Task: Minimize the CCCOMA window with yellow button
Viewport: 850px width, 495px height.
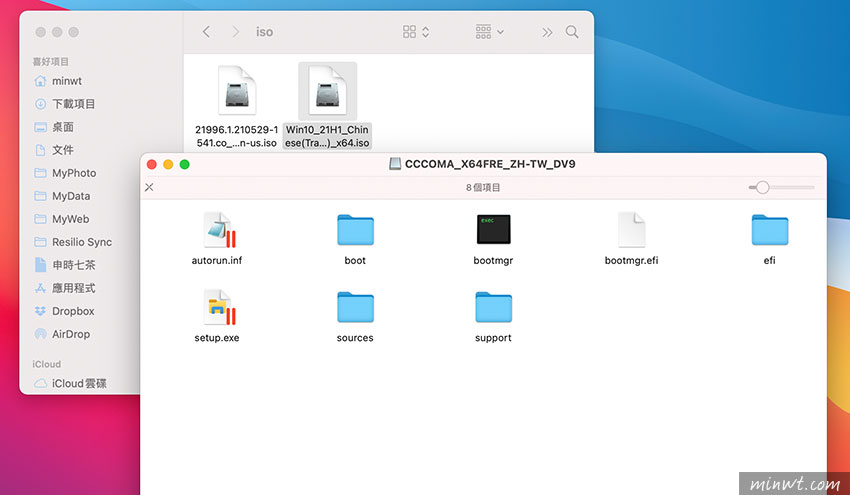Action: [x=168, y=164]
